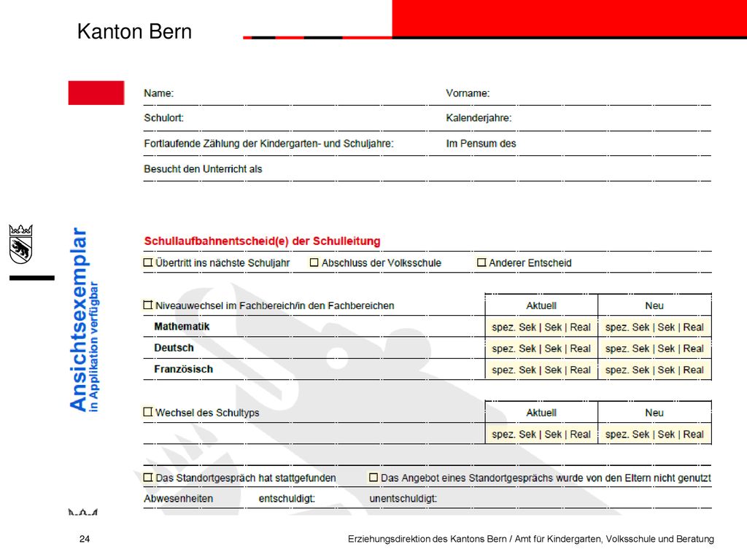Click page number 24
Image resolution: width=747 pixels, height=560 pixels.
(85, 539)
